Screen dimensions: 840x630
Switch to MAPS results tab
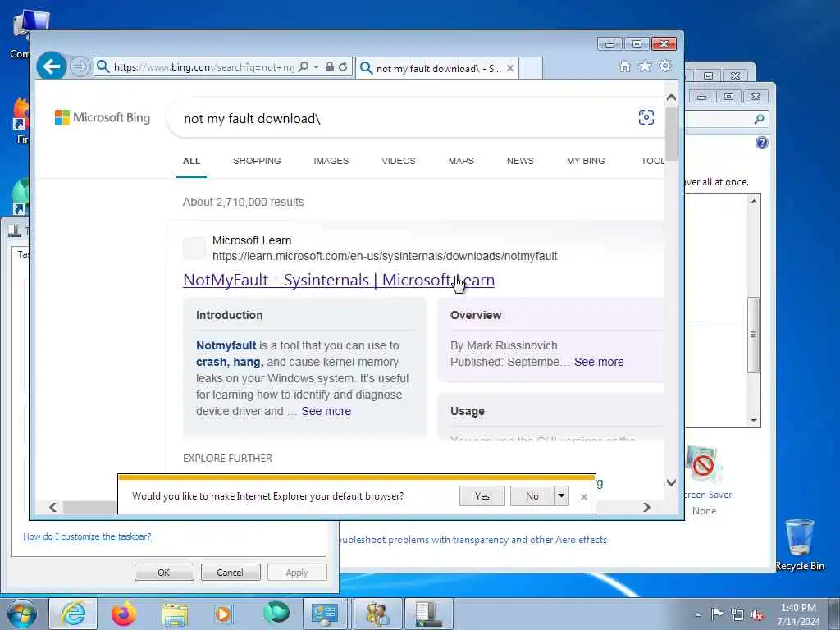coord(461,161)
